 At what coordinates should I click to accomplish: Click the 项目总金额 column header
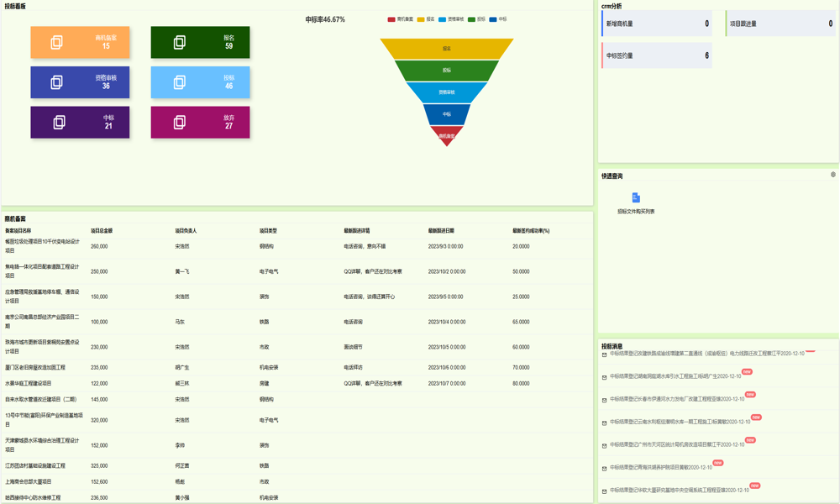point(102,231)
